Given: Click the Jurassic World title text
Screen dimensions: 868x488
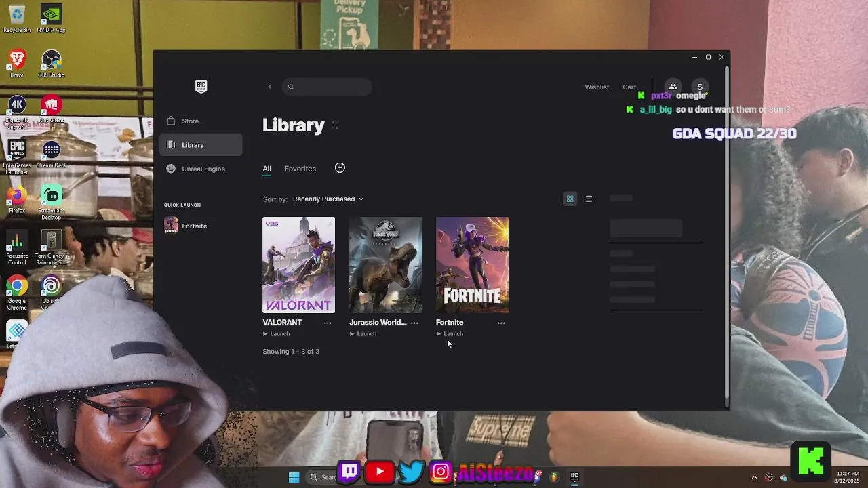Looking at the screenshot, I should point(378,323).
